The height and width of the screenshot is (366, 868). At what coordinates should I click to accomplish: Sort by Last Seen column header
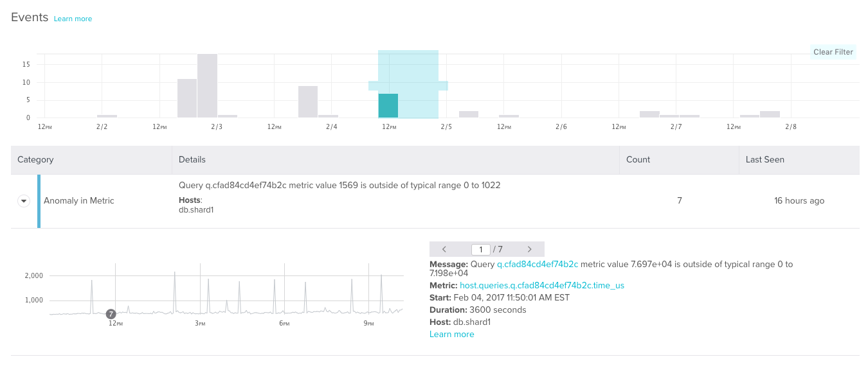pos(764,159)
